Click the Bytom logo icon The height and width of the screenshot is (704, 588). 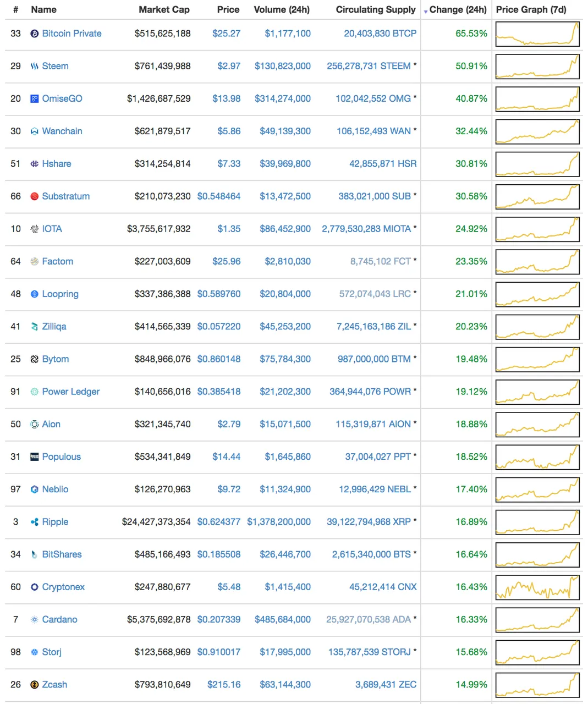pyautogui.click(x=35, y=359)
